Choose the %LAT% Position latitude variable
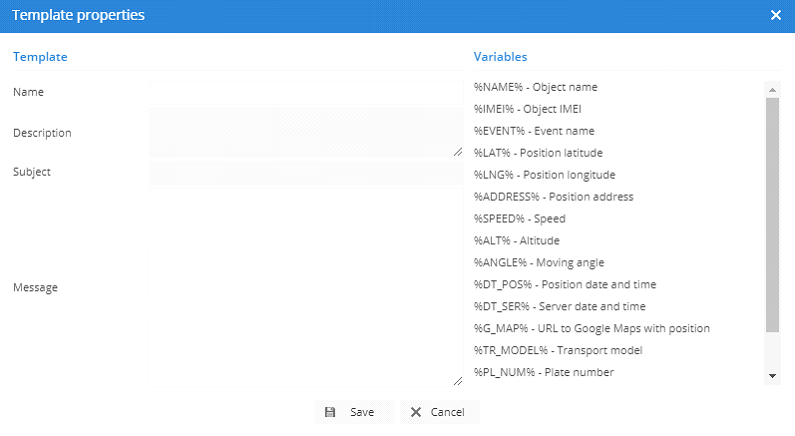The height and width of the screenshot is (436, 795). (x=538, y=153)
